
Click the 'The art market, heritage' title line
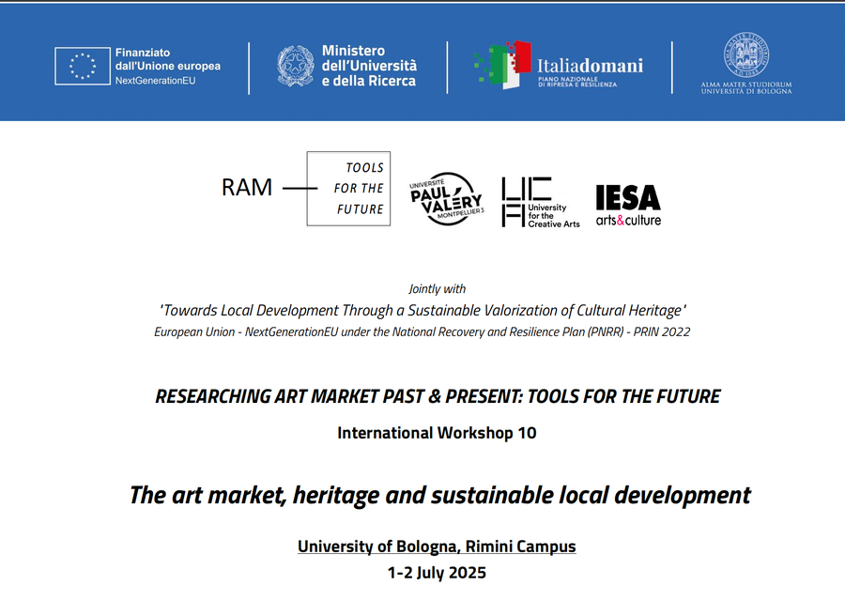[x=439, y=495]
